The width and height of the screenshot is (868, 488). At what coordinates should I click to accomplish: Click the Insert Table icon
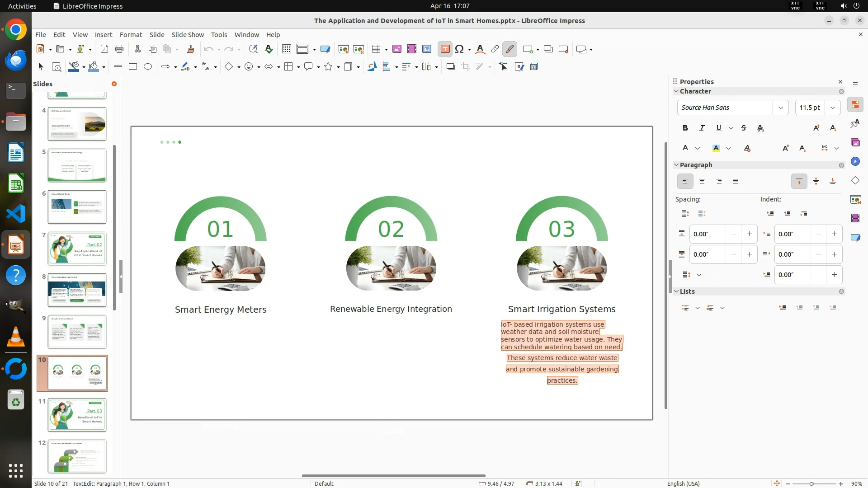pyautogui.click(x=376, y=49)
